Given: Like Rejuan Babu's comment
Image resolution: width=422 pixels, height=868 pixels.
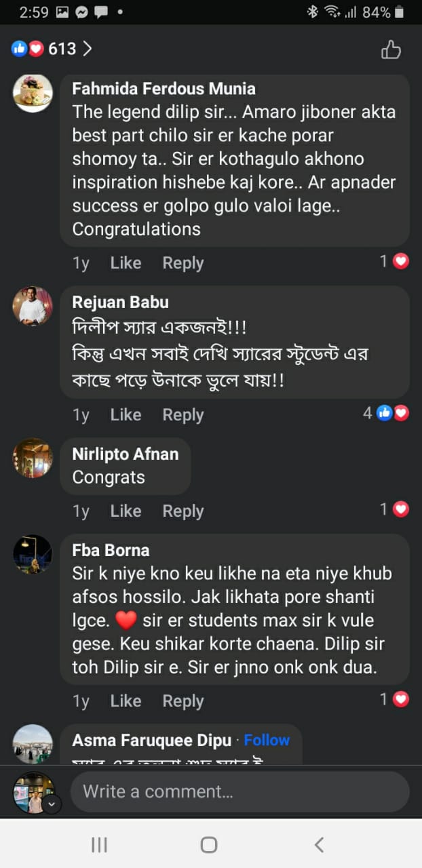Looking at the screenshot, I should tap(126, 415).
